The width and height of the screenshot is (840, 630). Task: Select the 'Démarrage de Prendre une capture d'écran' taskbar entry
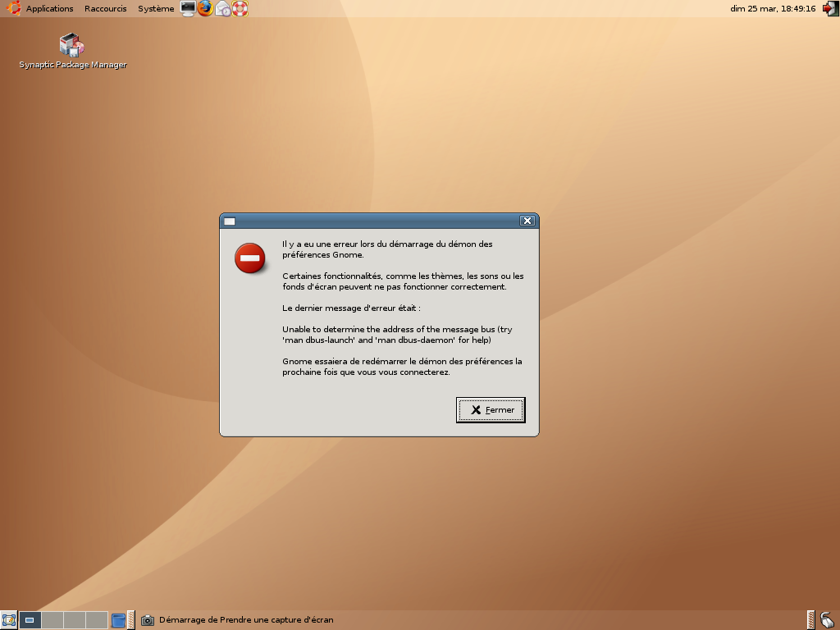237,620
